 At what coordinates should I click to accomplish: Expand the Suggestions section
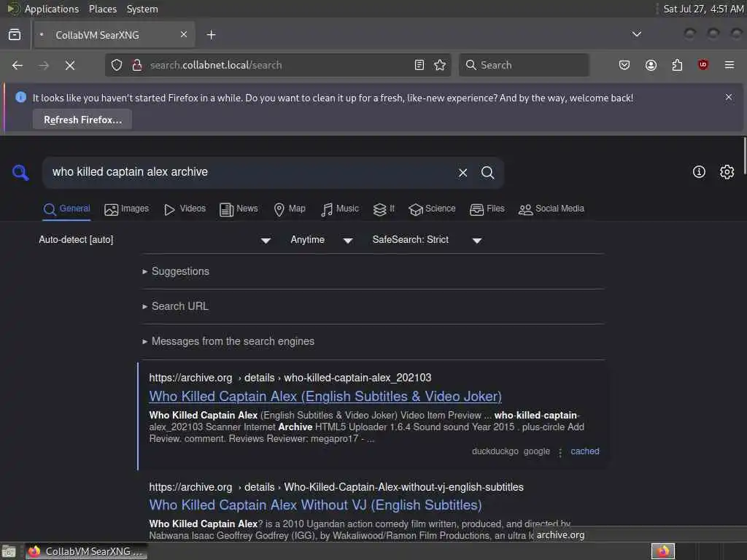[176, 271]
